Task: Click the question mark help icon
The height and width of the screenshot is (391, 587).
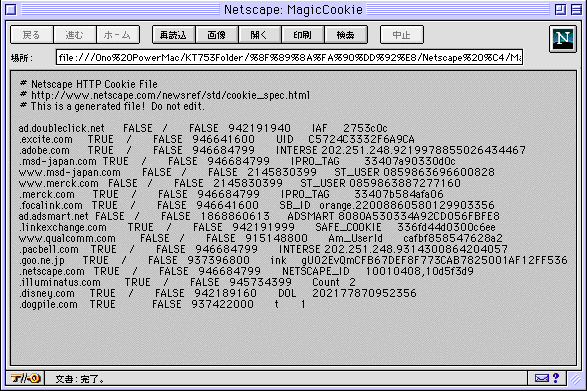Action: (556, 378)
